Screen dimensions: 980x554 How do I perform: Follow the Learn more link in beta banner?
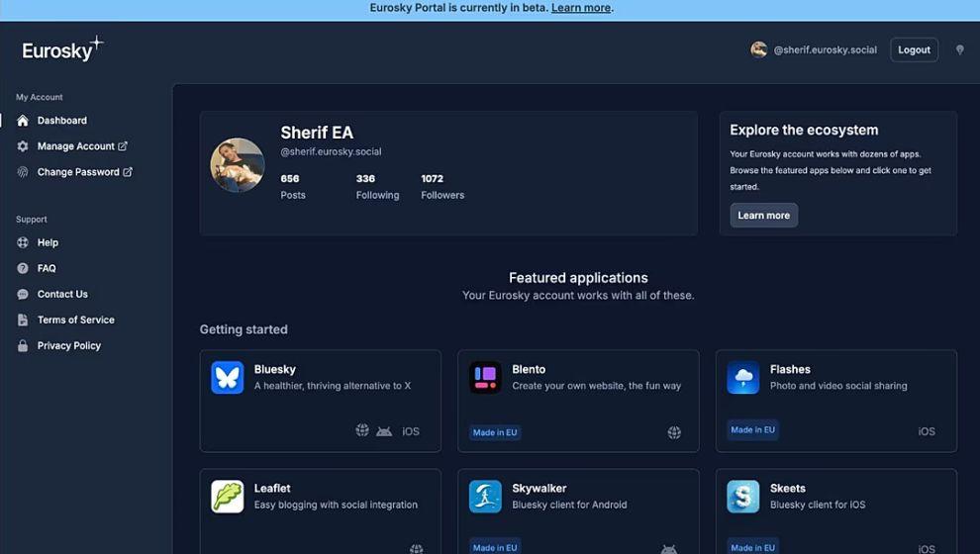point(581,8)
